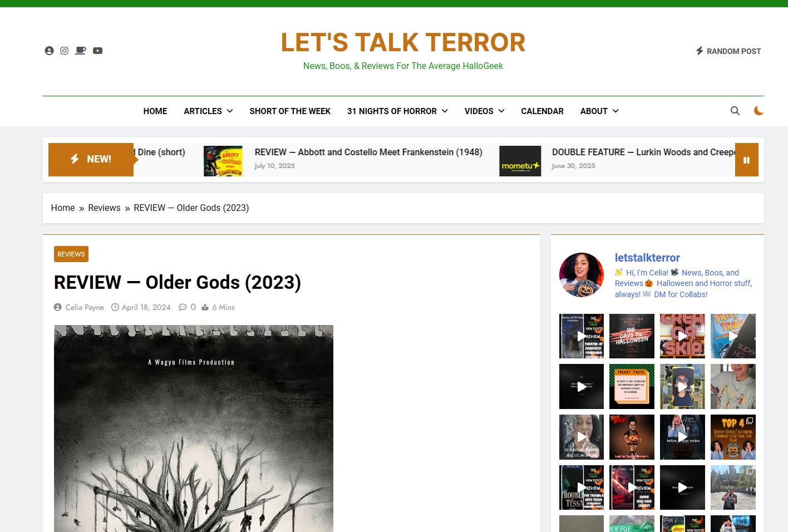Click the Instagram icon in header

tap(65, 51)
